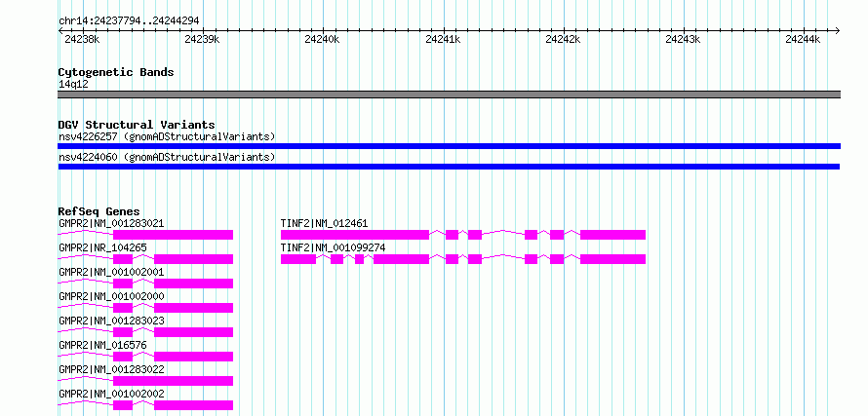The width and height of the screenshot is (868, 416).
Task: Click the 24244k ruler tick label
Action: click(x=804, y=39)
